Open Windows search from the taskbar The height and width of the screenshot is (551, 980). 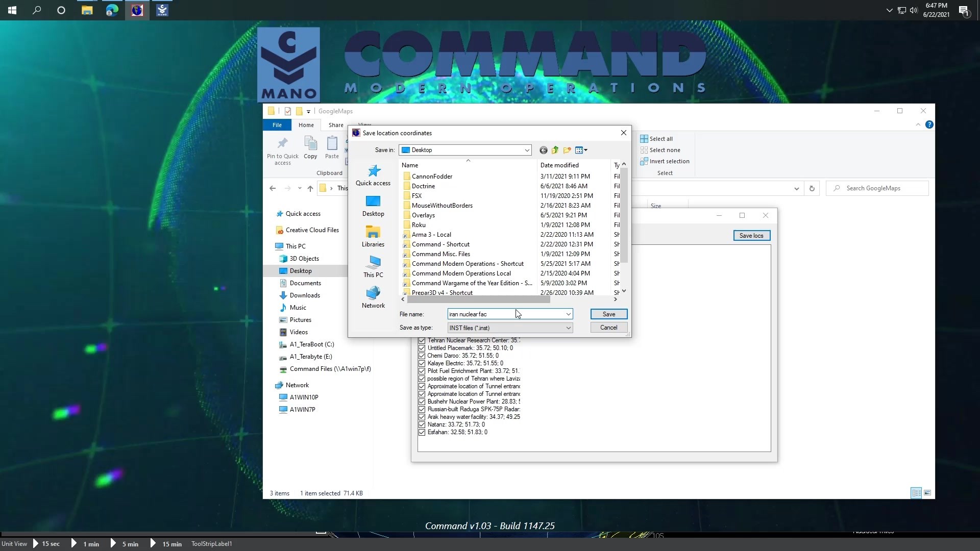37,10
